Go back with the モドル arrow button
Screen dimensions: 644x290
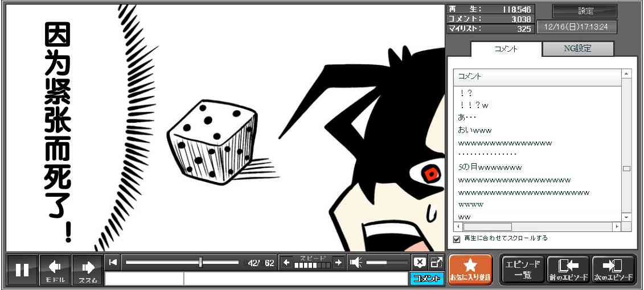click(x=55, y=270)
